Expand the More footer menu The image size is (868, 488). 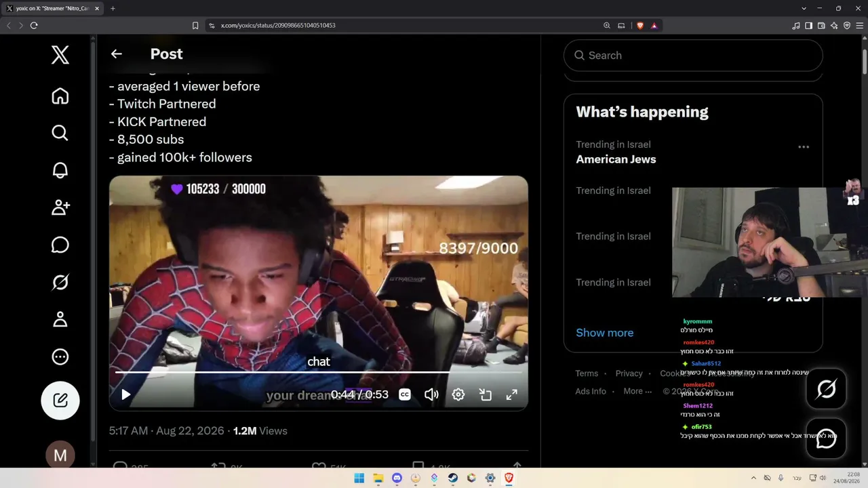637,391
